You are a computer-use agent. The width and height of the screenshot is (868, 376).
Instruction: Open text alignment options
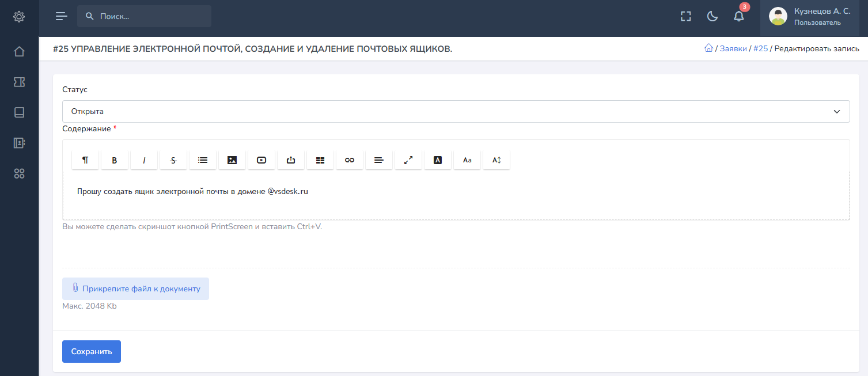379,161
